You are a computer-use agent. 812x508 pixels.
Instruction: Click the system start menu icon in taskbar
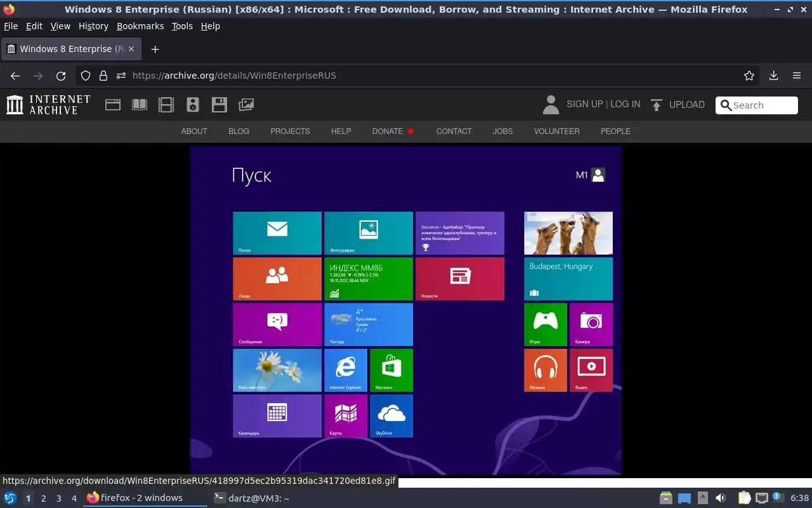[x=10, y=498]
